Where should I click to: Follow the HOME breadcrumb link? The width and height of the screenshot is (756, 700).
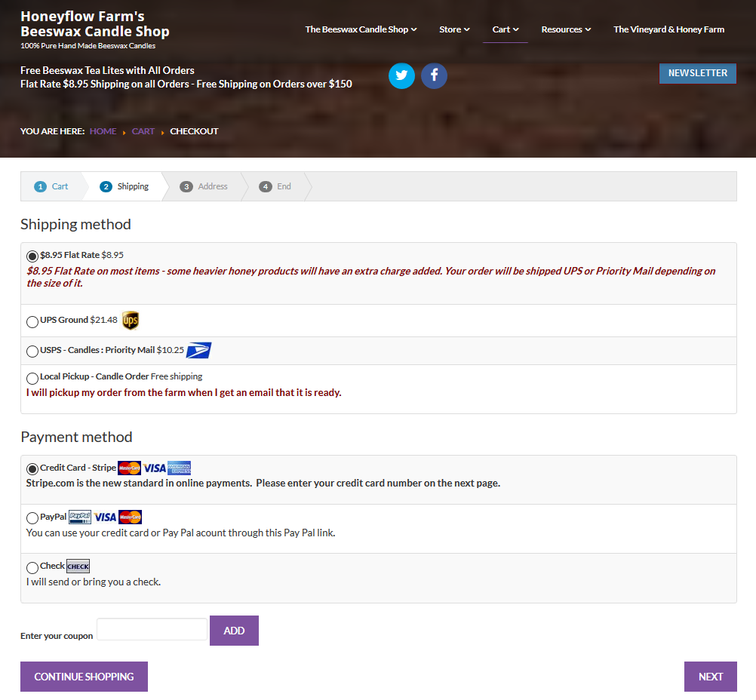(103, 131)
